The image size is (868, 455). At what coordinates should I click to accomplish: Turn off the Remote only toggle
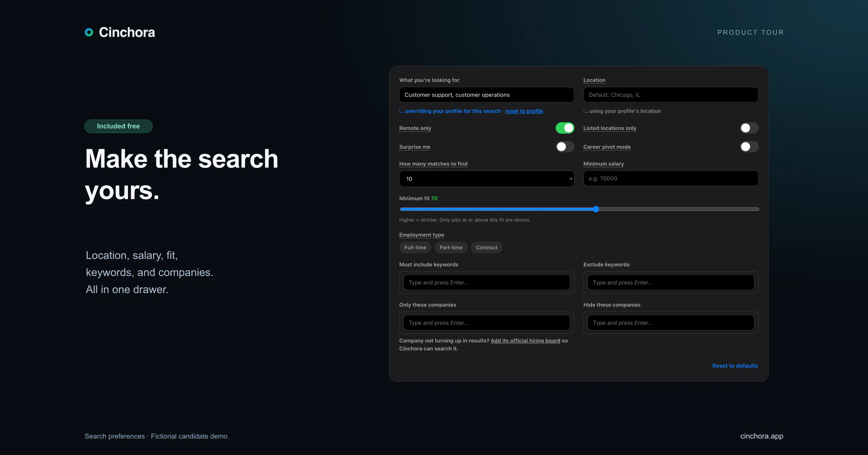click(x=565, y=128)
